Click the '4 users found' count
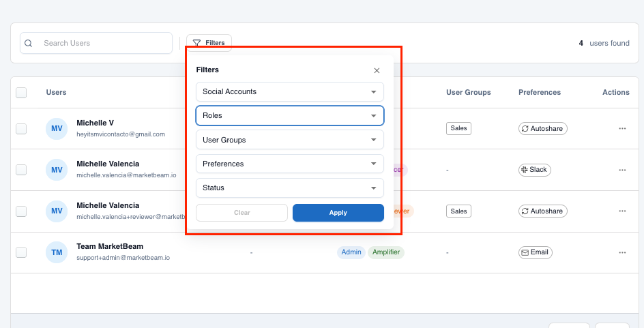644x328 pixels. tap(604, 43)
